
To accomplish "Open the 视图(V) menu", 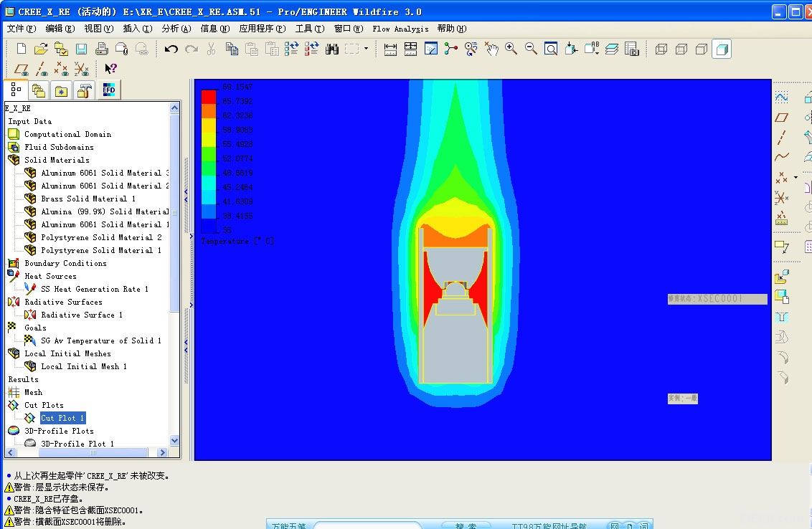I will click(x=98, y=29).
